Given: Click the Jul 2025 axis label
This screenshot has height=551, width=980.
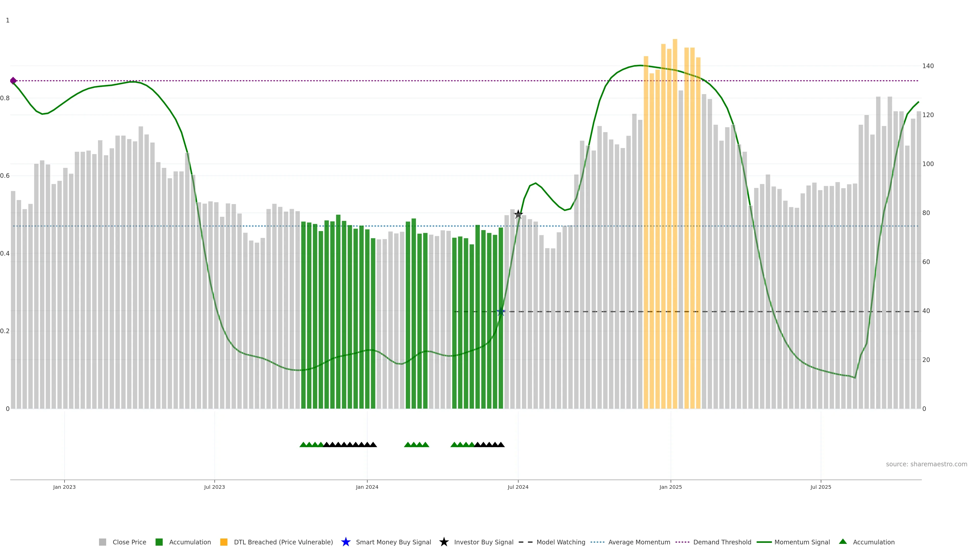Looking at the screenshot, I should click(x=820, y=487).
